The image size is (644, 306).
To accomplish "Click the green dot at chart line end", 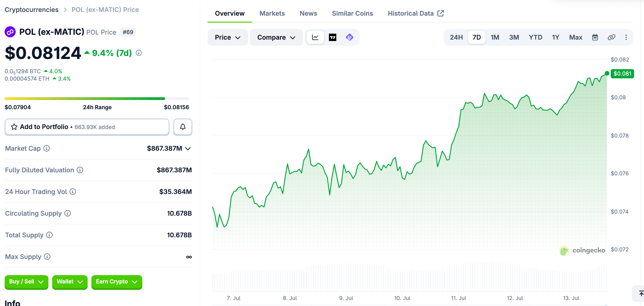I will (607, 73).
